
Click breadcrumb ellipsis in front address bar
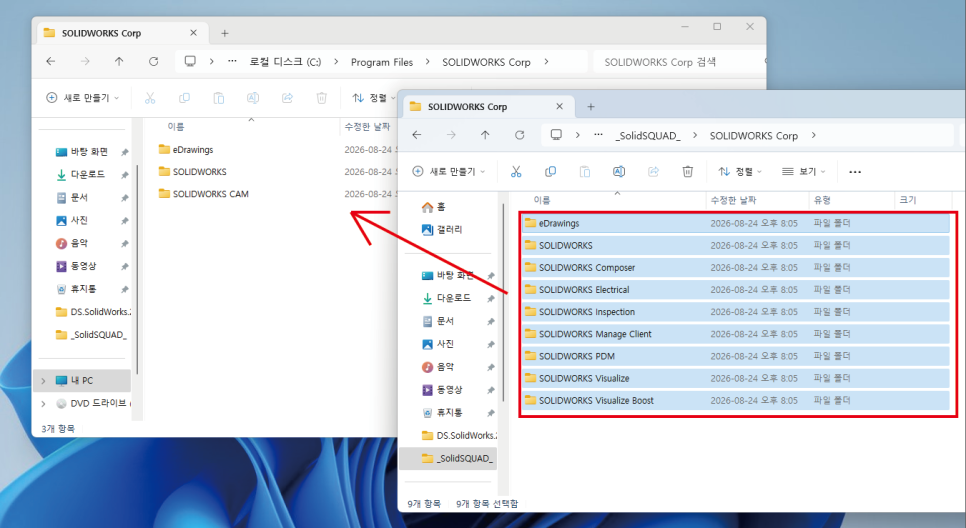[598, 135]
